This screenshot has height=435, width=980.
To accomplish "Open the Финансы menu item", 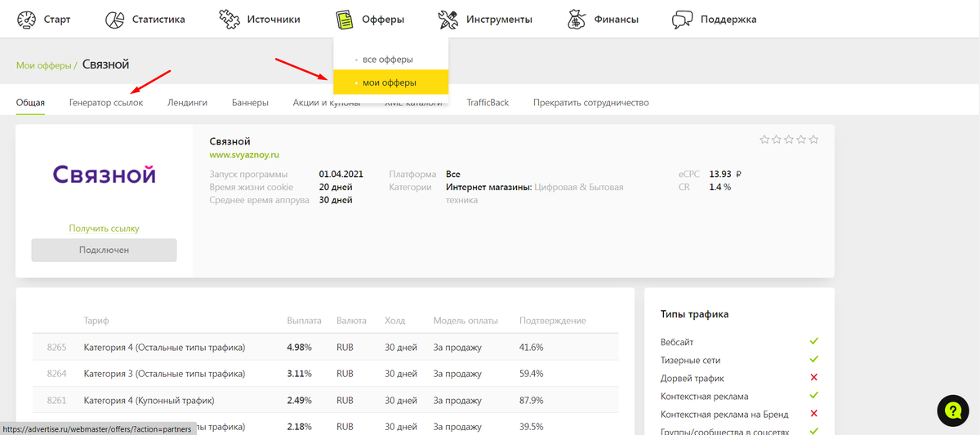I will [x=617, y=20].
